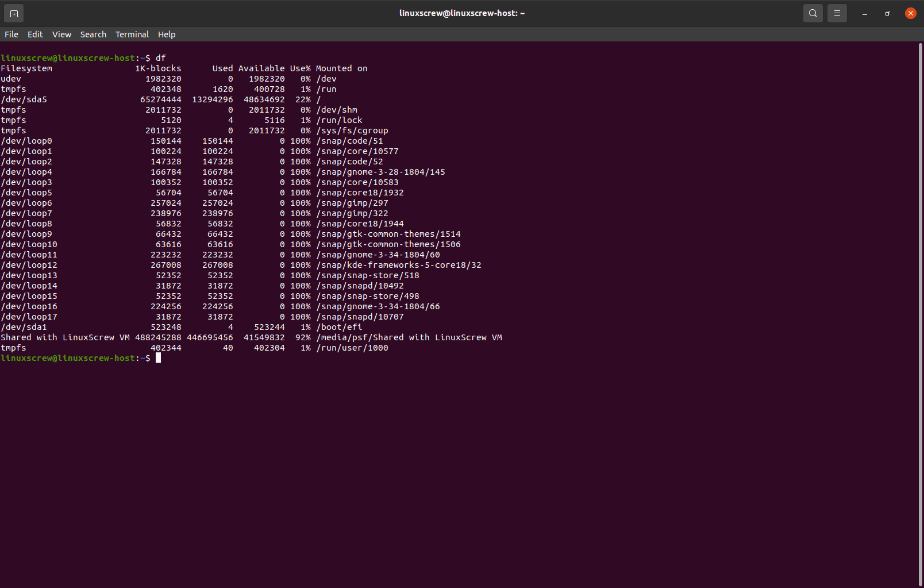Click the df command in the output
924x588 pixels.
click(160, 57)
